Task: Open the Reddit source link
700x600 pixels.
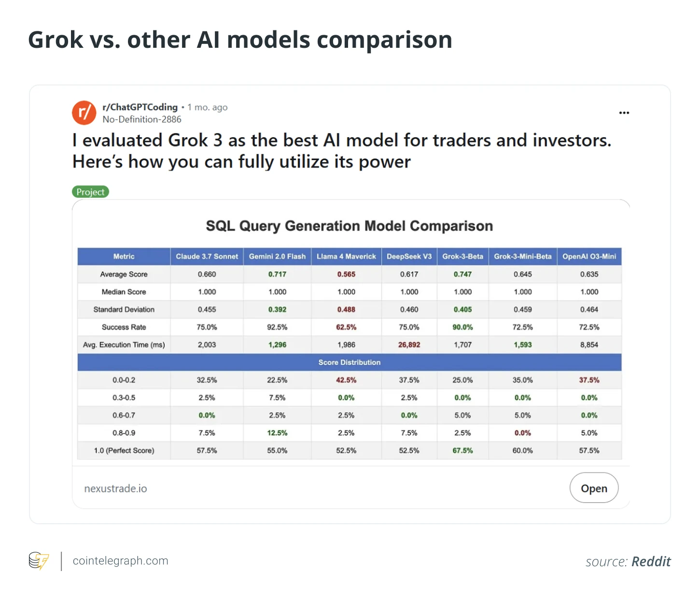Action: coord(651,561)
